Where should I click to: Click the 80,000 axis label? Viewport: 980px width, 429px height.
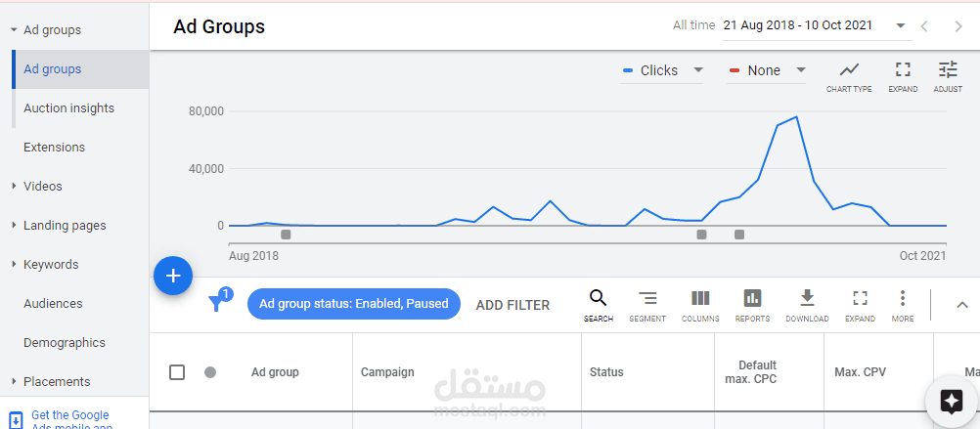(x=205, y=111)
